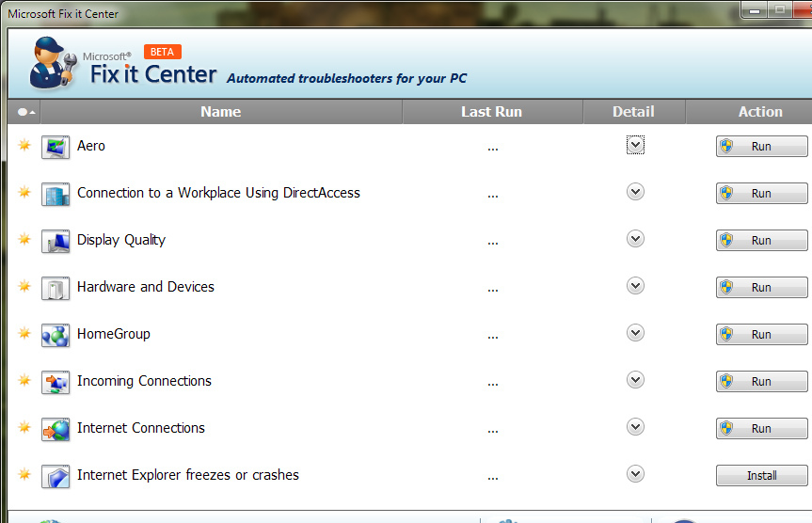This screenshot has height=523, width=812.
Task: Click the Incoming Connections icon
Action: click(x=56, y=383)
